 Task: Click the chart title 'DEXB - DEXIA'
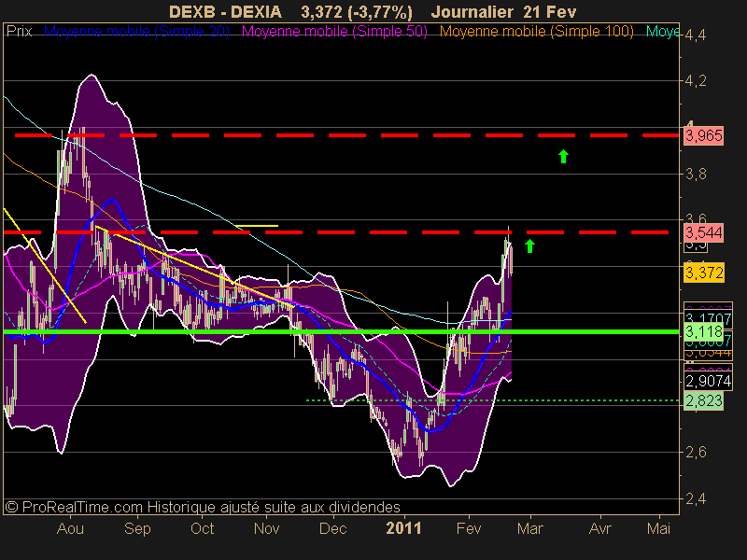pos(225,12)
